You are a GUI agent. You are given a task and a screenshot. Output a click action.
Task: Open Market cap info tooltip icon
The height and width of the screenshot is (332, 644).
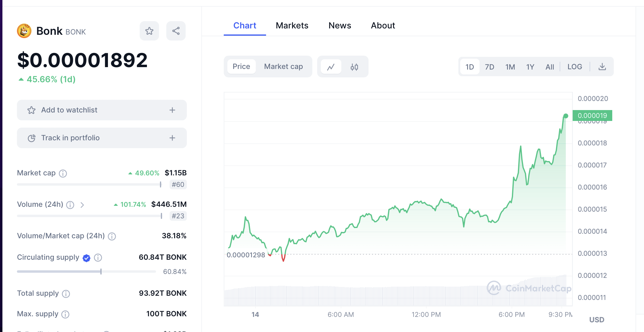(x=63, y=173)
